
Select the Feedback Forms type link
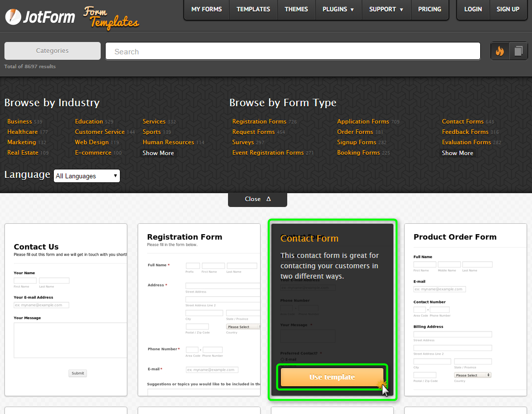(465, 132)
